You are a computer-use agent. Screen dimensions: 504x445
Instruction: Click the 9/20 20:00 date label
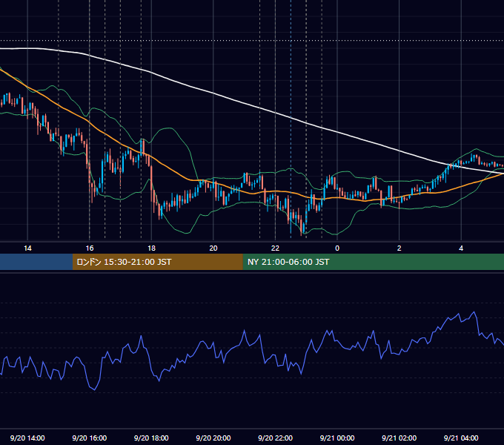pyautogui.click(x=213, y=438)
